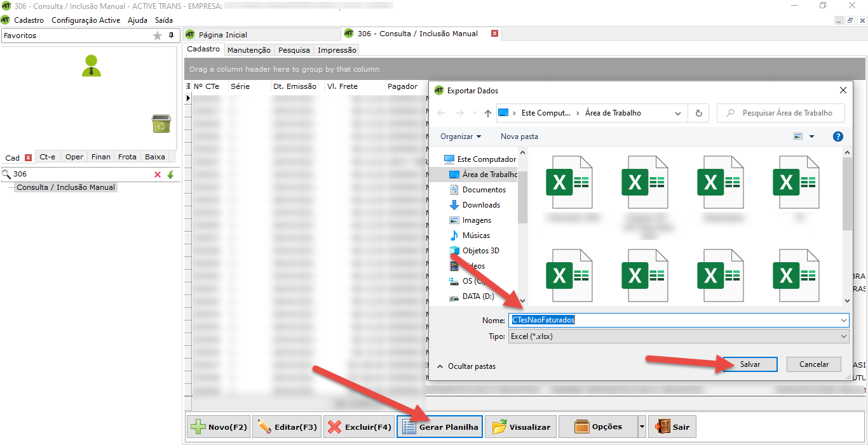Click the recycle bin icon in Favoritos

click(161, 123)
